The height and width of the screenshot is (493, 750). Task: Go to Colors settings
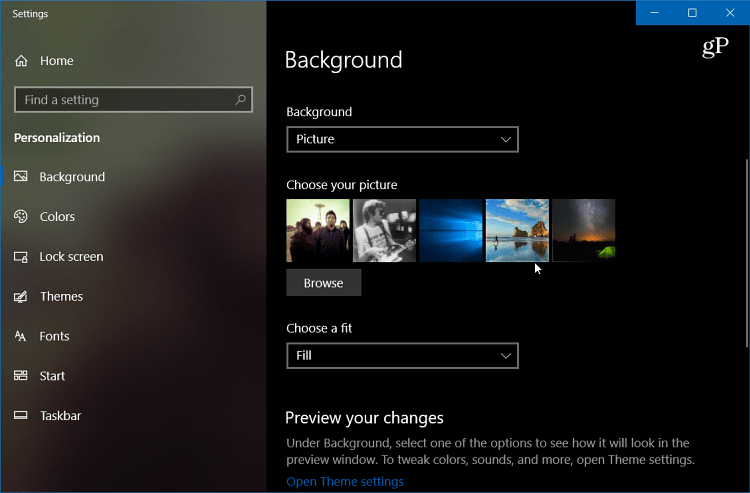pos(133,217)
